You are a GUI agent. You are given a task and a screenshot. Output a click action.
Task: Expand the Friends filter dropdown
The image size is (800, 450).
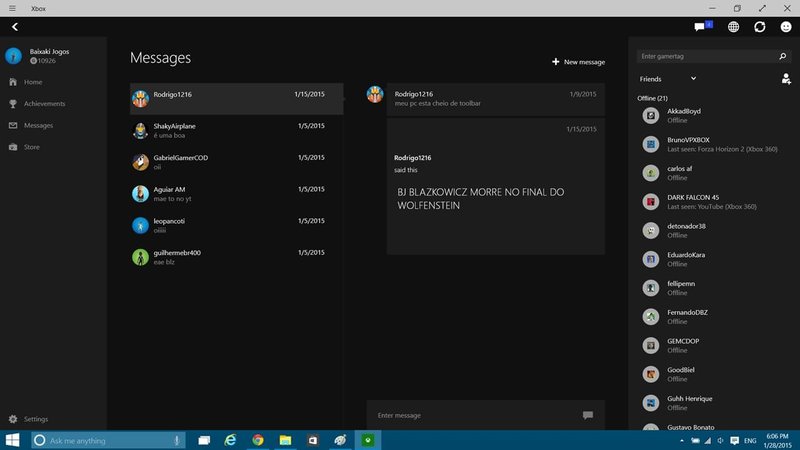click(x=667, y=79)
